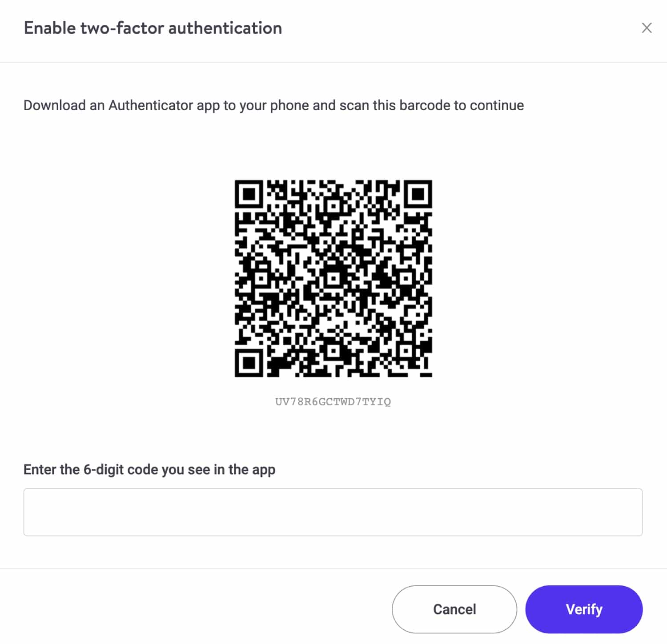Click the Enter the 6-digit code label
The image size is (667, 644).
point(149,469)
